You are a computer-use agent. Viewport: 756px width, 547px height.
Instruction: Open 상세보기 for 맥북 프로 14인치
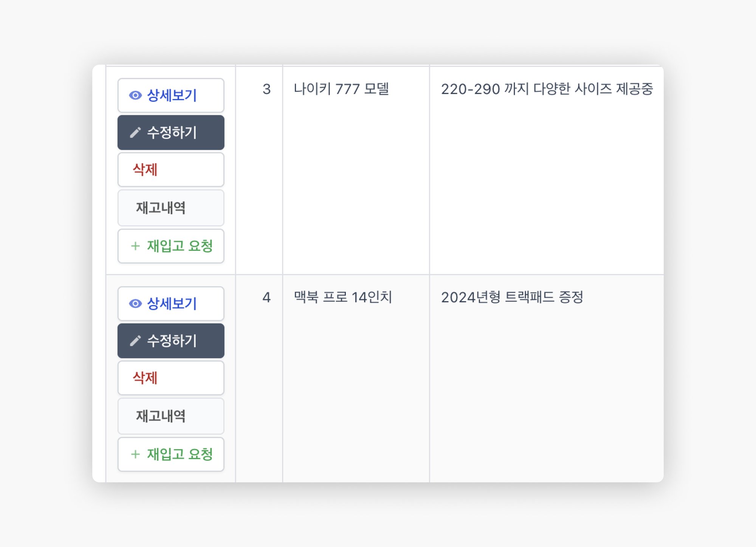coord(171,303)
